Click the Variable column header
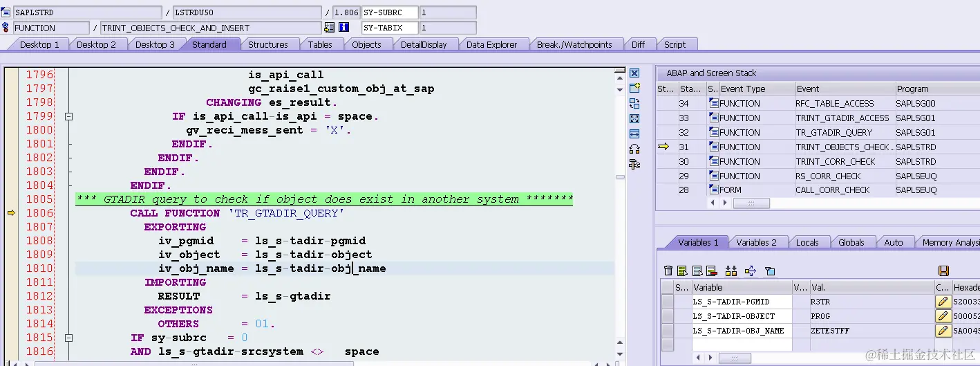 (x=742, y=287)
